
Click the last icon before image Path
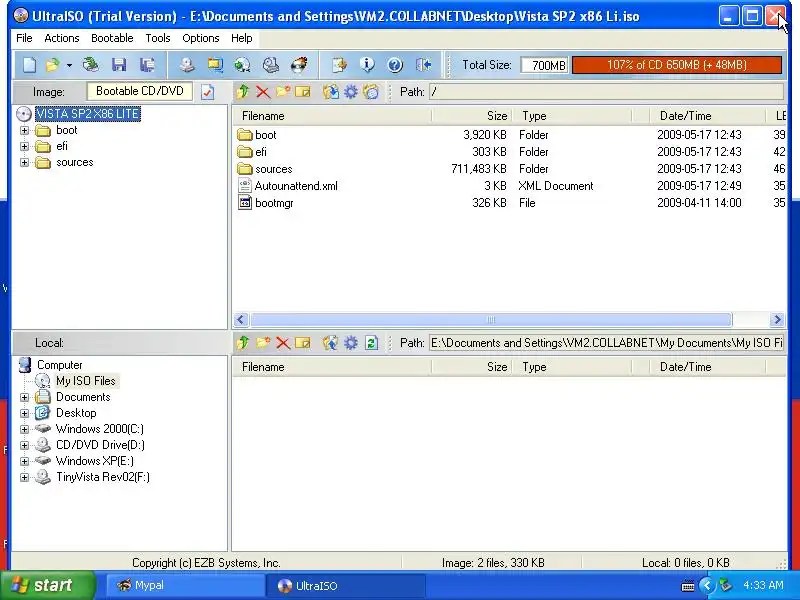tap(371, 92)
